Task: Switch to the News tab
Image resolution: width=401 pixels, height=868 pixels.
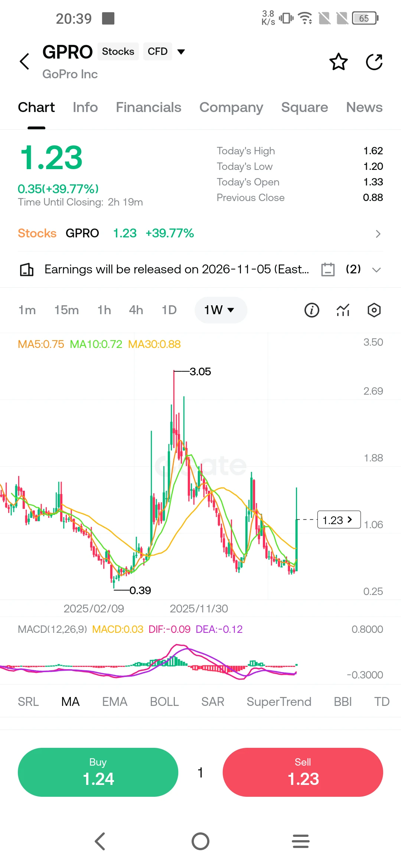Action: (364, 108)
